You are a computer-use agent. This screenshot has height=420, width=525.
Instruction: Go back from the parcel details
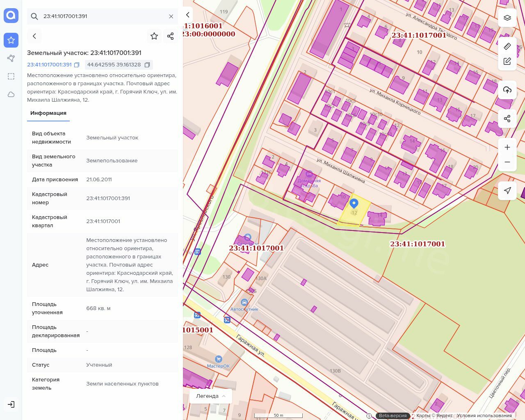click(34, 36)
